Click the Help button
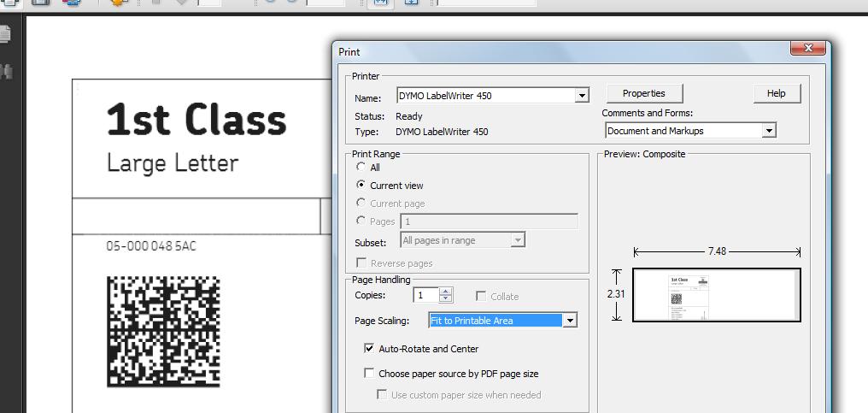868x413 pixels. pos(776,93)
